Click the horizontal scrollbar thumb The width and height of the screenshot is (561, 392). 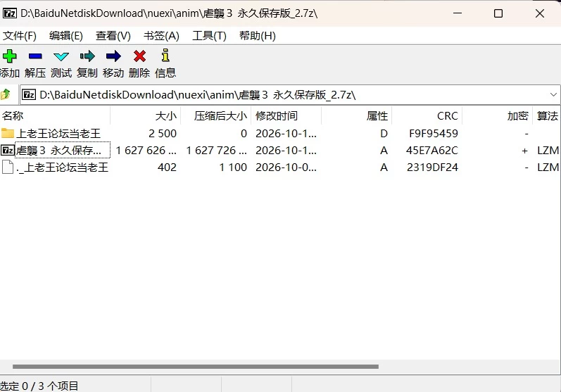(196, 367)
